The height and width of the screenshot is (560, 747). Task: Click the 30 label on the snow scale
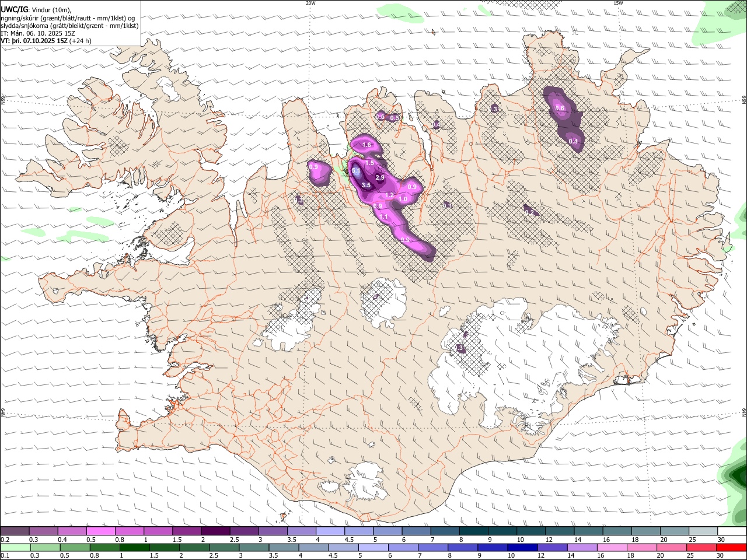[721, 539]
